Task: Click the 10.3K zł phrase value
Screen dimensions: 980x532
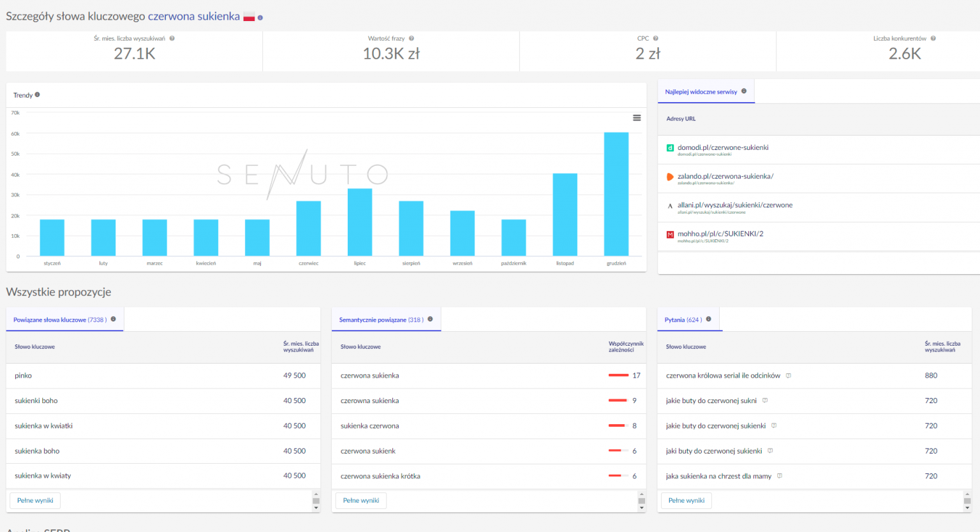Action: pos(391,54)
